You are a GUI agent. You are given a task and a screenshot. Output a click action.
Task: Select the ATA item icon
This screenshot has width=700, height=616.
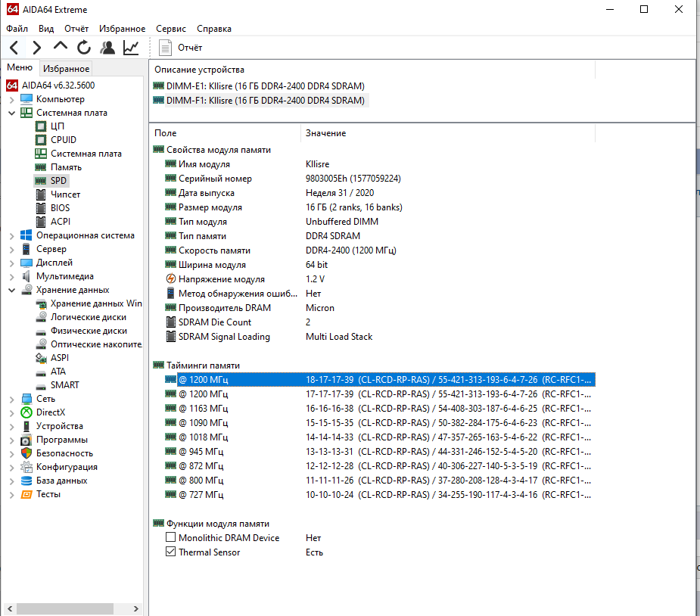(41, 372)
